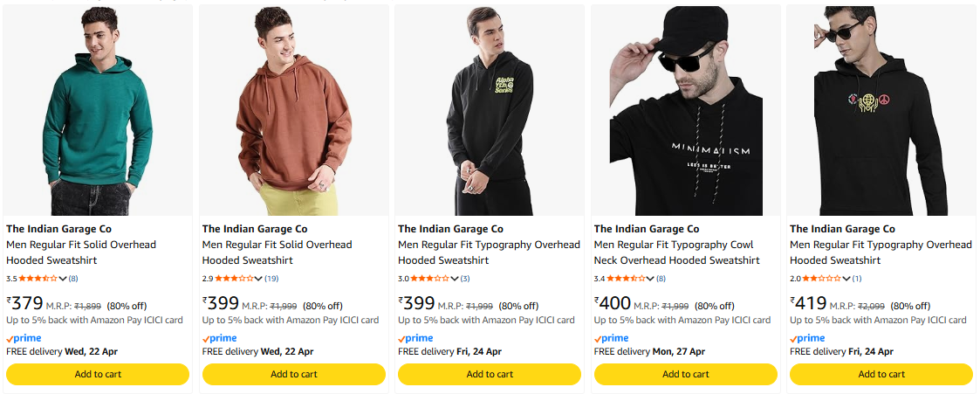Add ₹400 cowl neck sweatshirt to cart
Image resolution: width=980 pixels, height=394 pixels.
pyautogui.click(x=686, y=374)
